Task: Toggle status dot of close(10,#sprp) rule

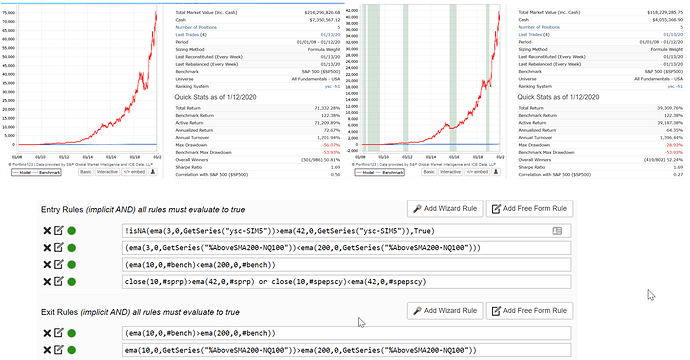Action: [x=71, y=282]
